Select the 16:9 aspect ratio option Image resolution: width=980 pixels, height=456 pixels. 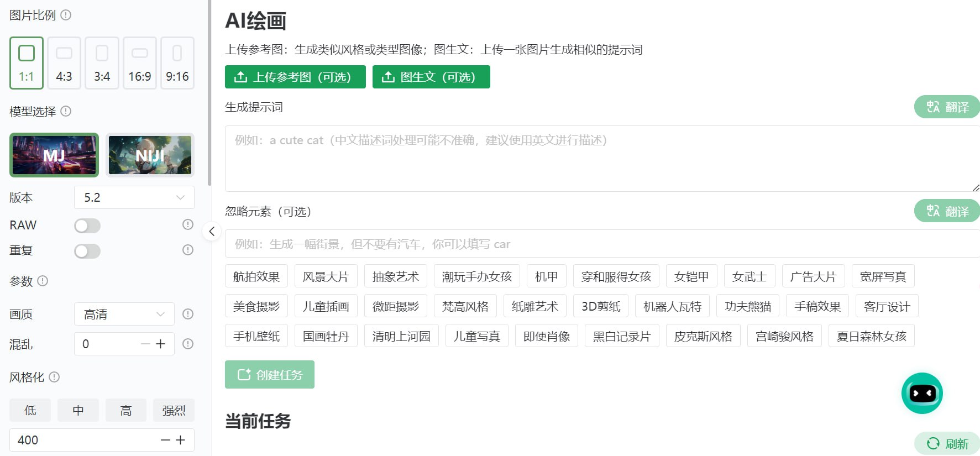pyautogui.click(x=140, y=63)
